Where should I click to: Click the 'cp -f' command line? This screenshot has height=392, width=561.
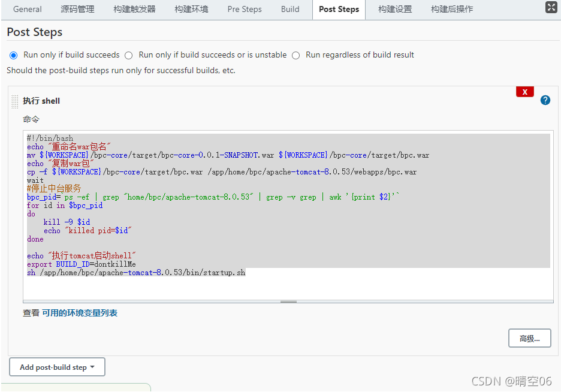pos(222,172)
